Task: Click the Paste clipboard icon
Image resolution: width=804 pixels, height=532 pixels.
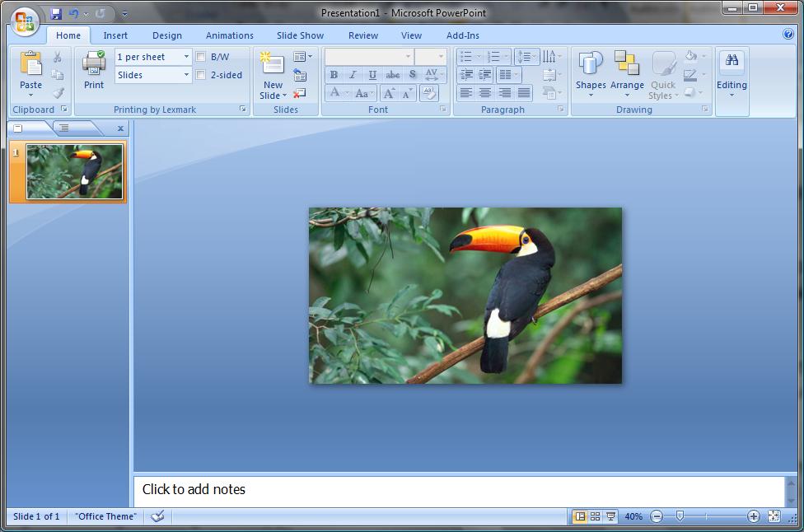Action: 30,63
